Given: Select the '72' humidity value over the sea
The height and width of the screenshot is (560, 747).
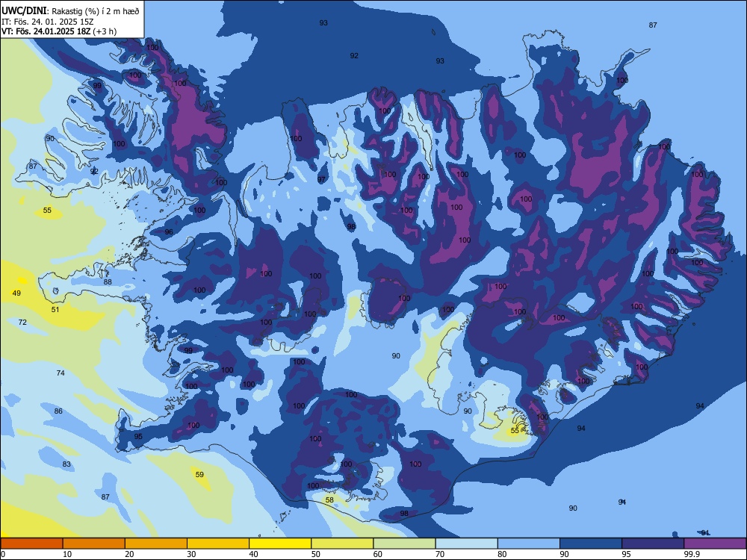Looking at the screenshot, I should 22,323.
